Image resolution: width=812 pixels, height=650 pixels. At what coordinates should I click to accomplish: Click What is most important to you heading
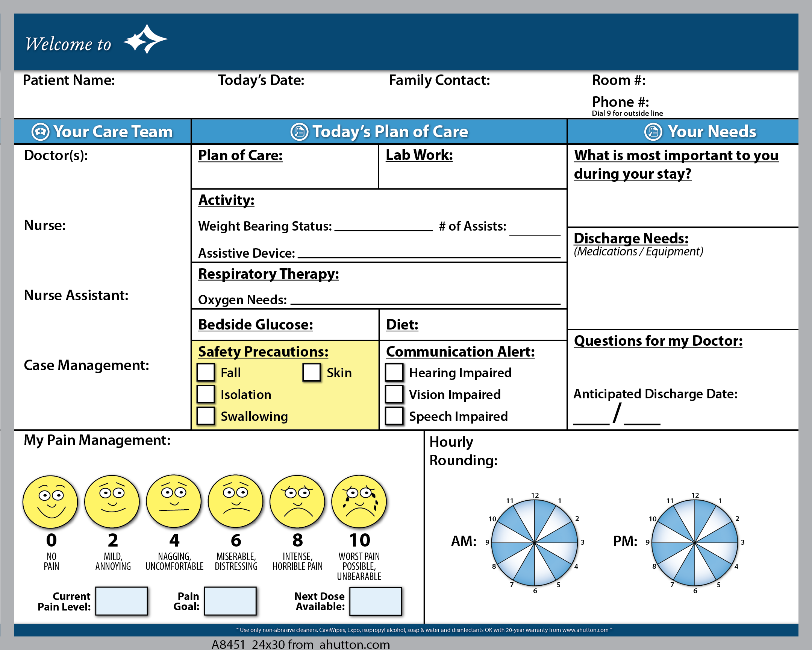click(x=676, y=165)
